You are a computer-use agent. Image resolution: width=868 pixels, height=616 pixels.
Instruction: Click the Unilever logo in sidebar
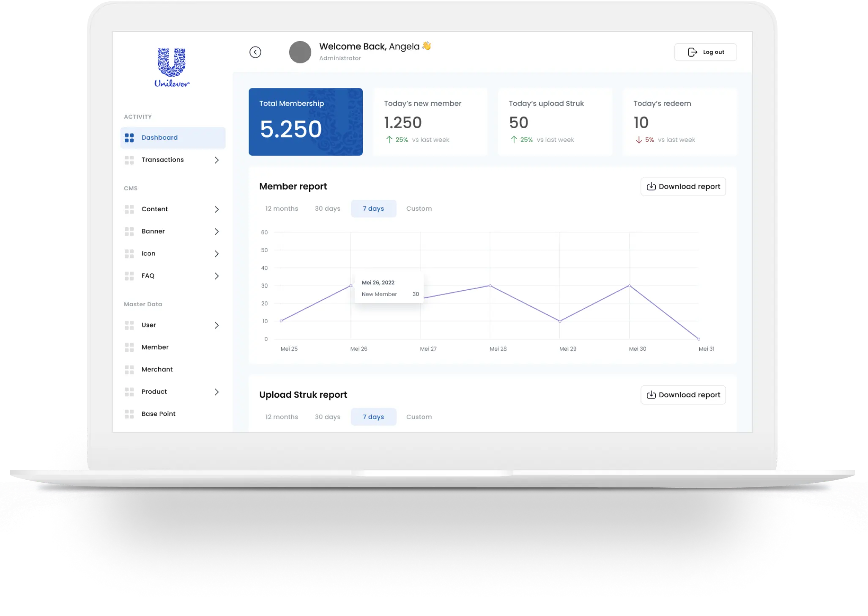click(x=172, y=68)
